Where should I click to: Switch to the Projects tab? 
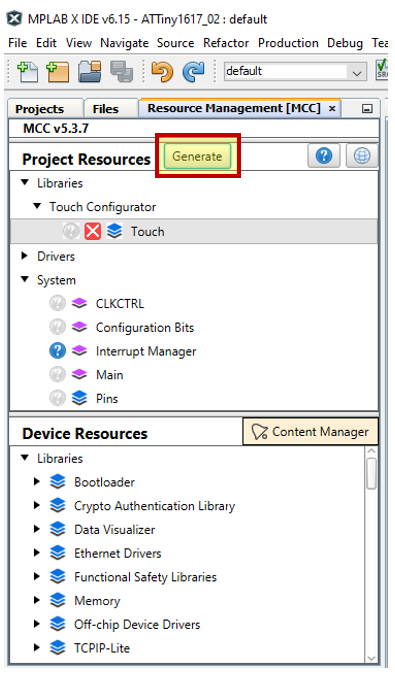click(40, 109)
